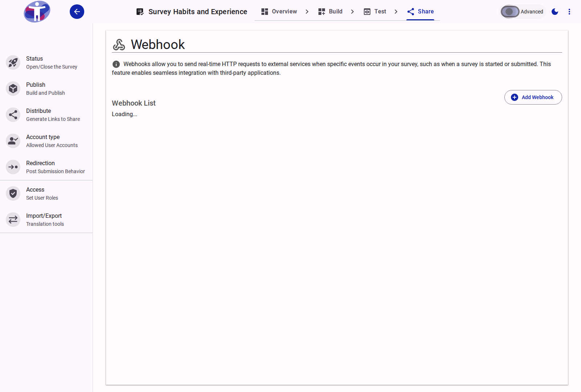Open the Publish sidebar item
The width and height of the screenshot is (581, 392).
[x=46, y=89]
